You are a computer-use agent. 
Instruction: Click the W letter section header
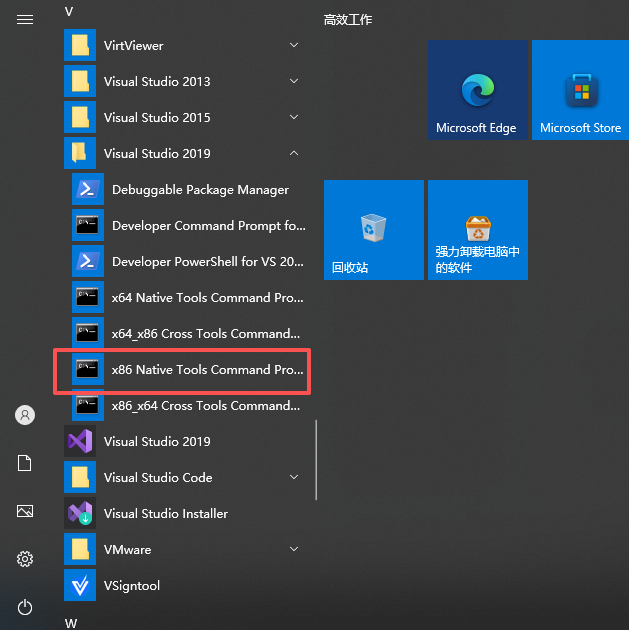click(71, 623)
